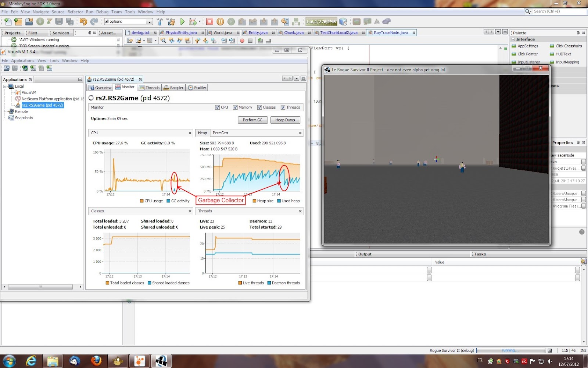Screen dimensions: 588x368
Task: Switch to the Profiler tab in VisualVM
Action: click(x=197, y=88)
